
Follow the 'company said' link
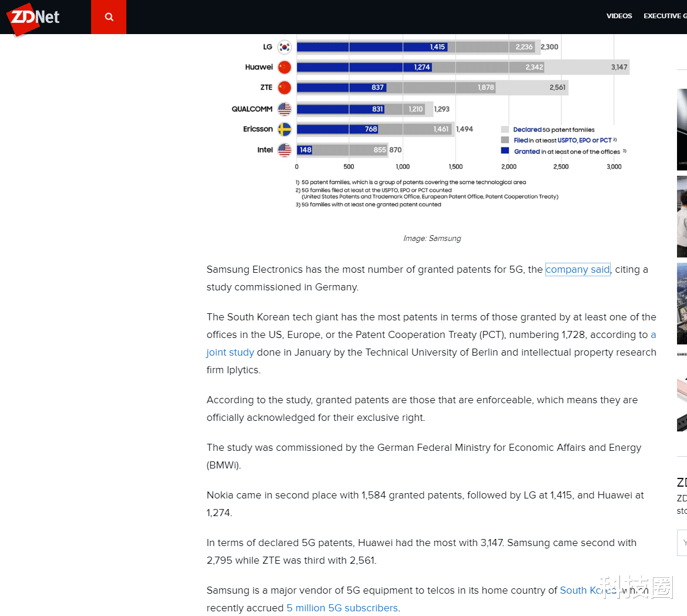(578, 269)
